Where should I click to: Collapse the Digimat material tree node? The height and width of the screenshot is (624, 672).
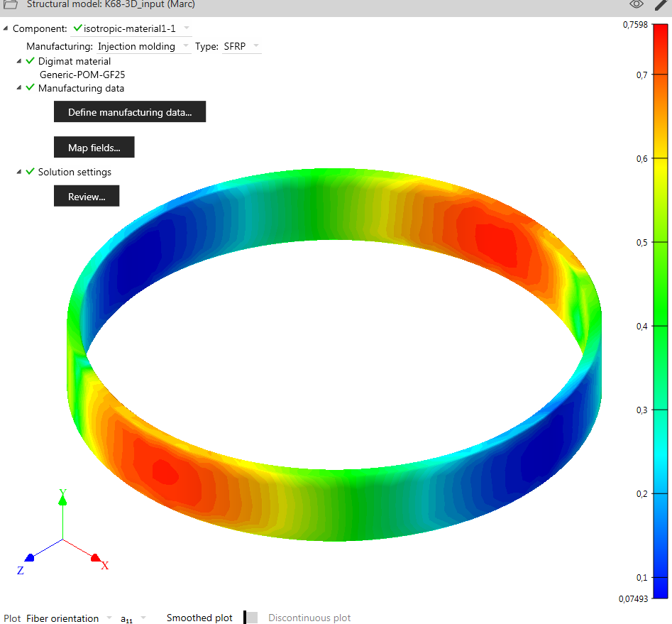pyautogui.click(x=19, y=61)
